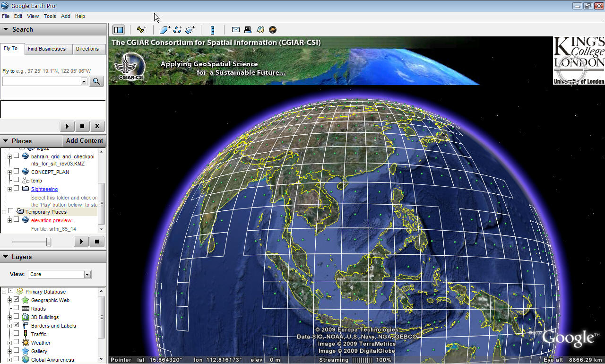Click the Places opacity slider handle

click(48, 242)
